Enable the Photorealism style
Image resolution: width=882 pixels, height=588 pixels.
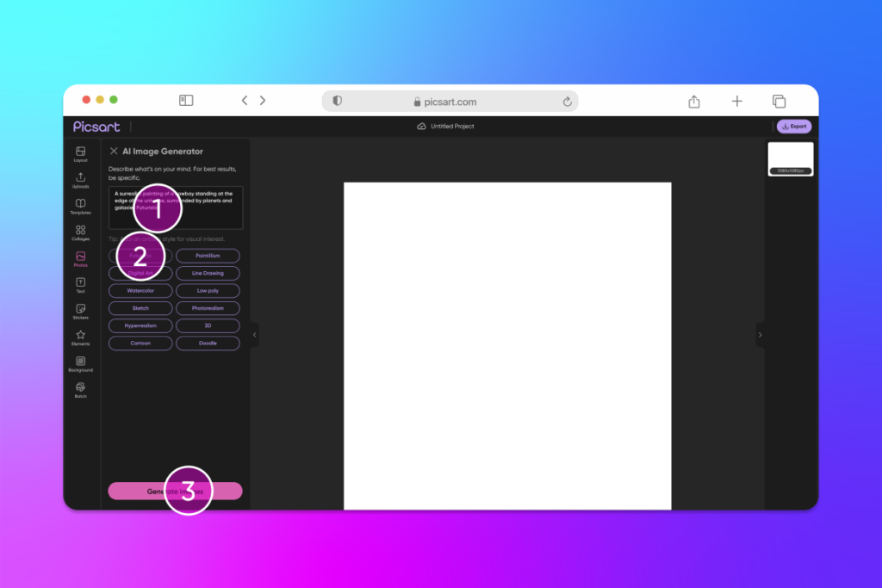[207, 307]
